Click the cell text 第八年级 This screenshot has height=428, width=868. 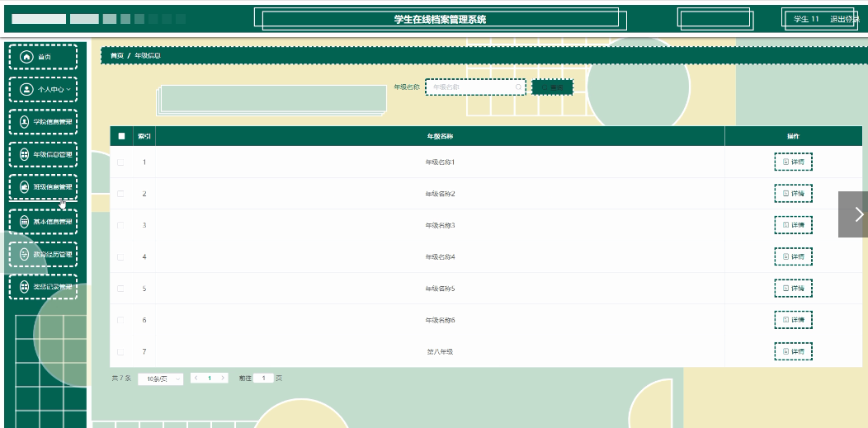(x=440, y=351)
